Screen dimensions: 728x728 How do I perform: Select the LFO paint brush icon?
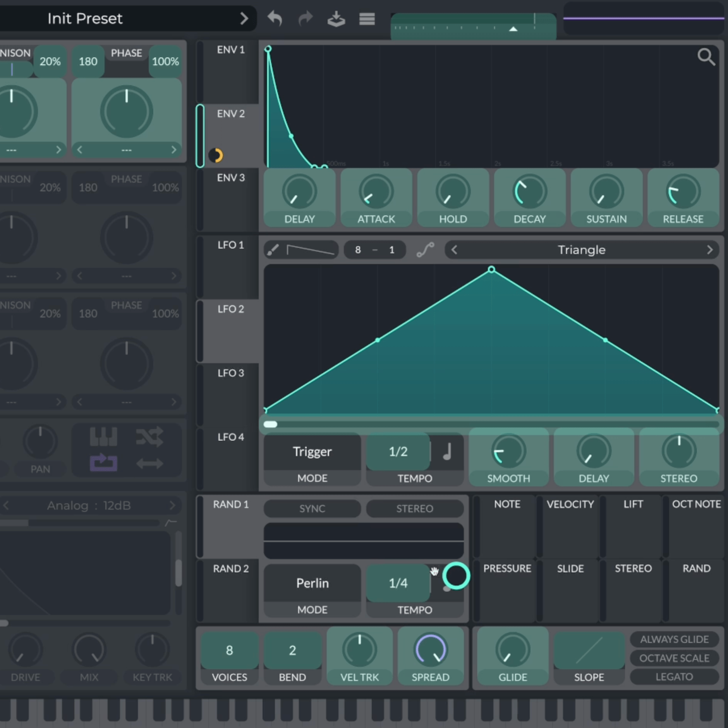click(273, 250)
